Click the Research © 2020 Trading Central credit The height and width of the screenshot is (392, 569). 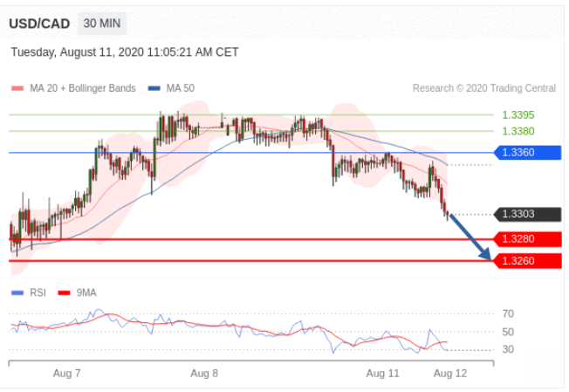(x=484, y=88)
